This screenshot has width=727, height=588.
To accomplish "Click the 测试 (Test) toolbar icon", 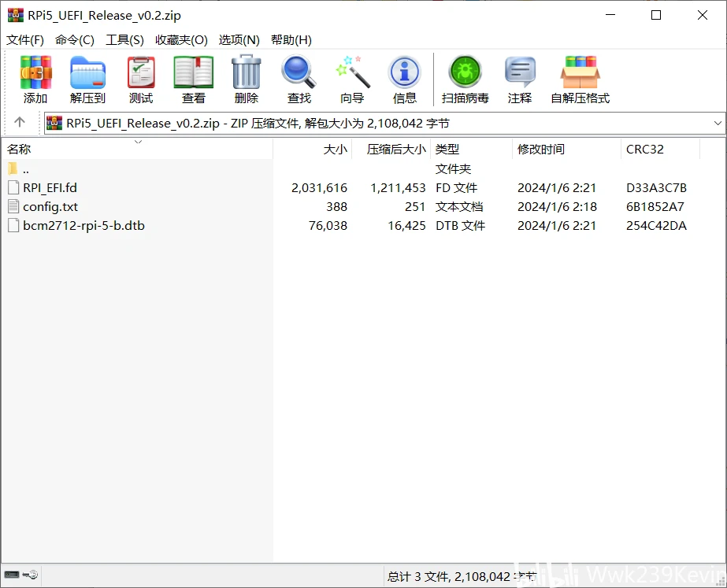I will point(141,72).
